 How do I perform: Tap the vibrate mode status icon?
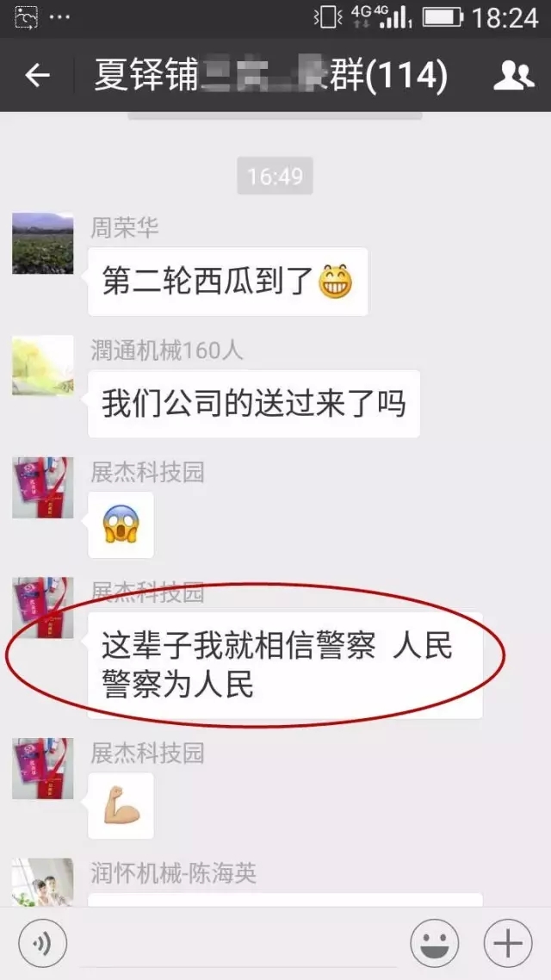(x=328, y=17)
